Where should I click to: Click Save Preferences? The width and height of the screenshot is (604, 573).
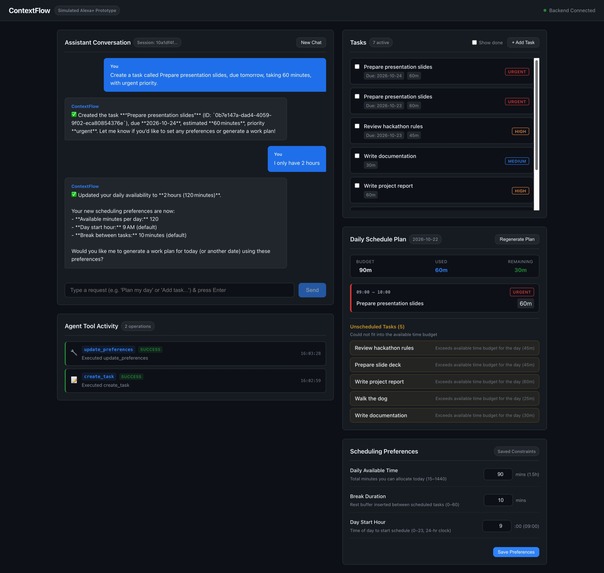point(516,552)
